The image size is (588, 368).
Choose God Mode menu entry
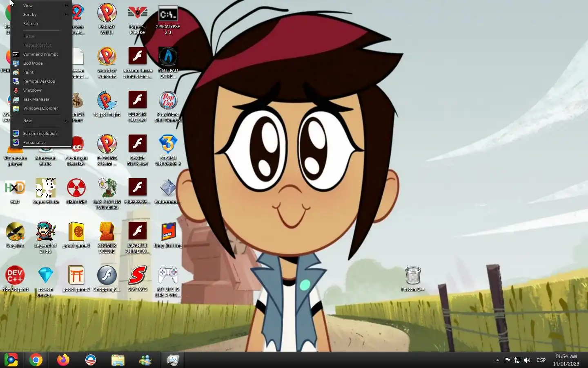click(41, 63)
